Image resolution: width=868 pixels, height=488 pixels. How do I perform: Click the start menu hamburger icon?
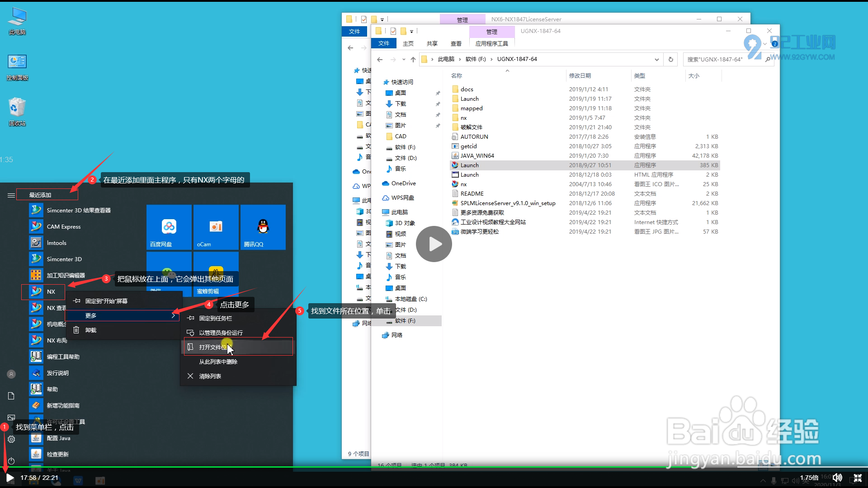11,195
